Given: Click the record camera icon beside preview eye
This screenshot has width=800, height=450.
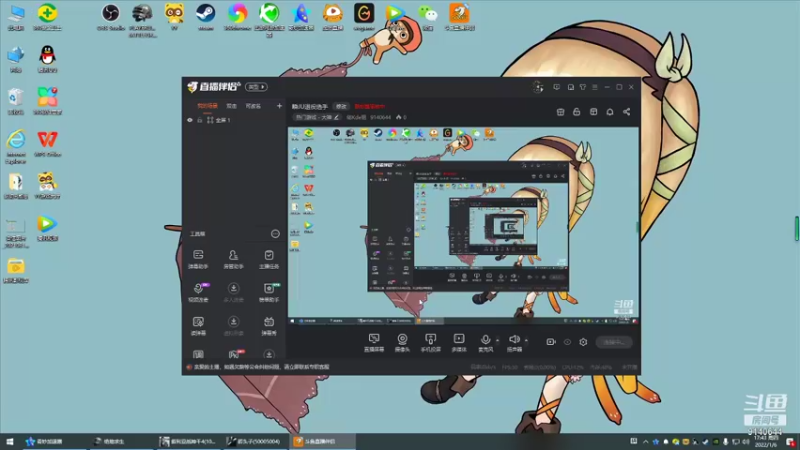Looking at the screenshot, I should point(551,342).
